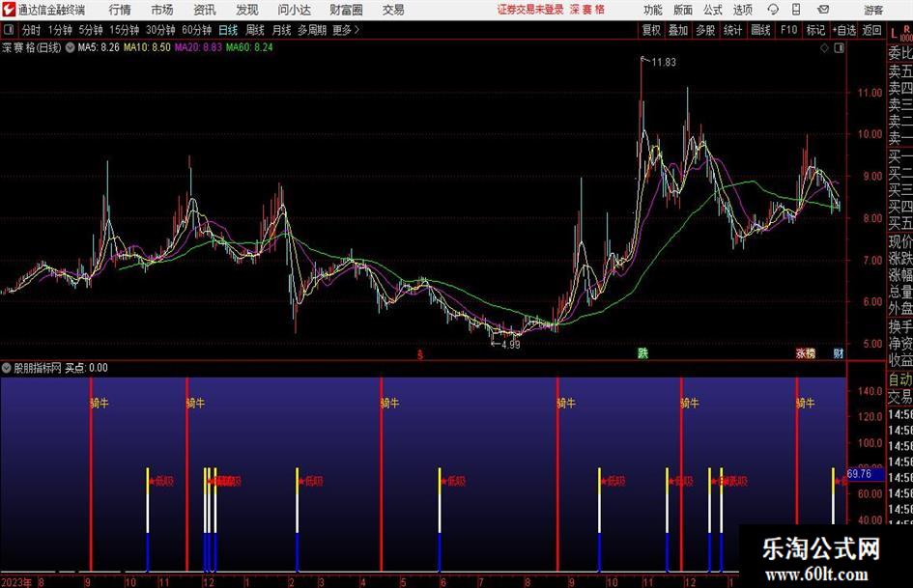Click the 证券交易未登录 login link
This screenshot has width=913, height=588.
point(530,10)
